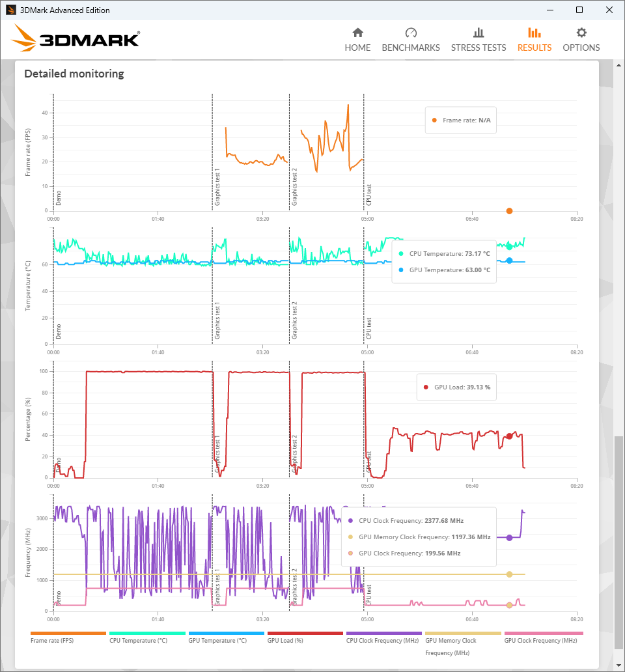Click the 3DMark app icon in title bar
This screenshot has width=625, height=672.
11,10
